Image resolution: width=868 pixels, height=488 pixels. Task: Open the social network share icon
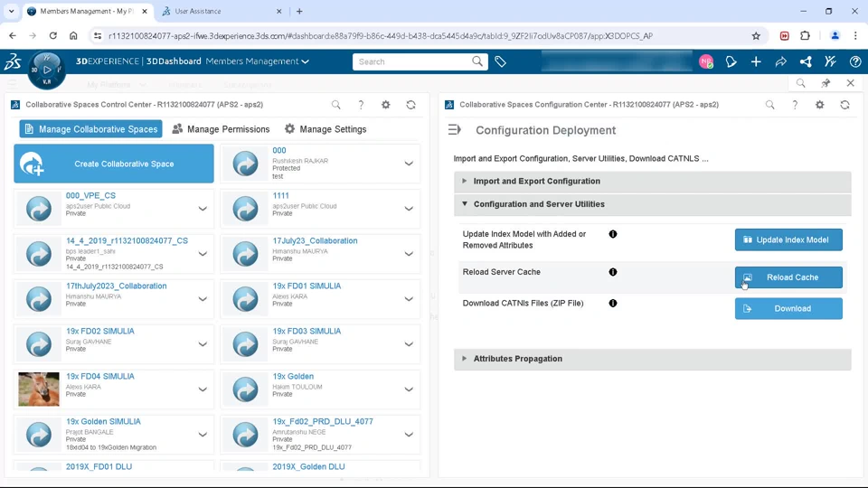806,62
